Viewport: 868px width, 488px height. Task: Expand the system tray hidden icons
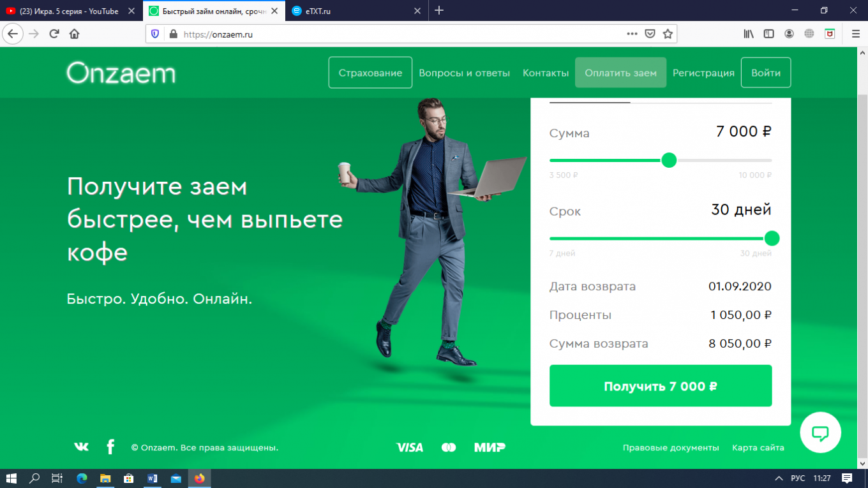779,478
